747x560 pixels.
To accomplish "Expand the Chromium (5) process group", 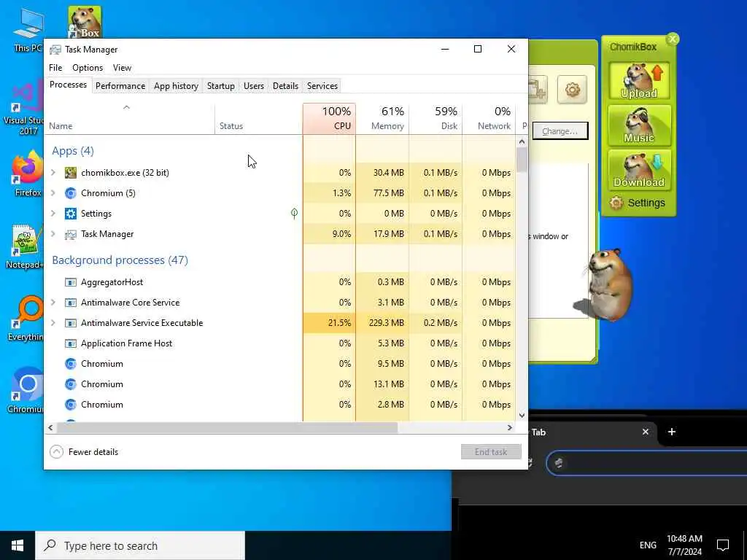I will [53, 192].
